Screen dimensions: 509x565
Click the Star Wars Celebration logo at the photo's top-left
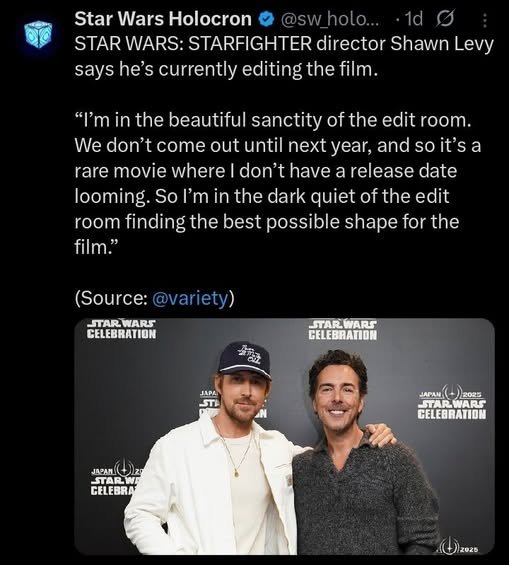pos(121,329)
